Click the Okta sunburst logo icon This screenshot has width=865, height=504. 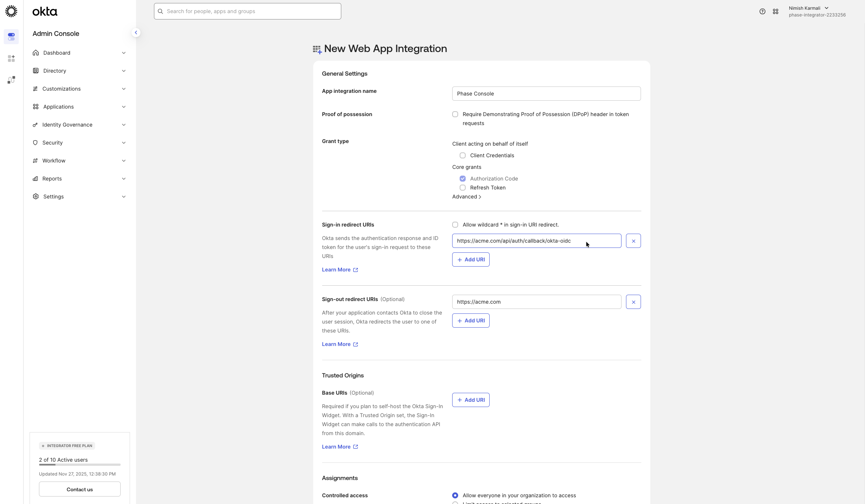[x=11, y=11]
